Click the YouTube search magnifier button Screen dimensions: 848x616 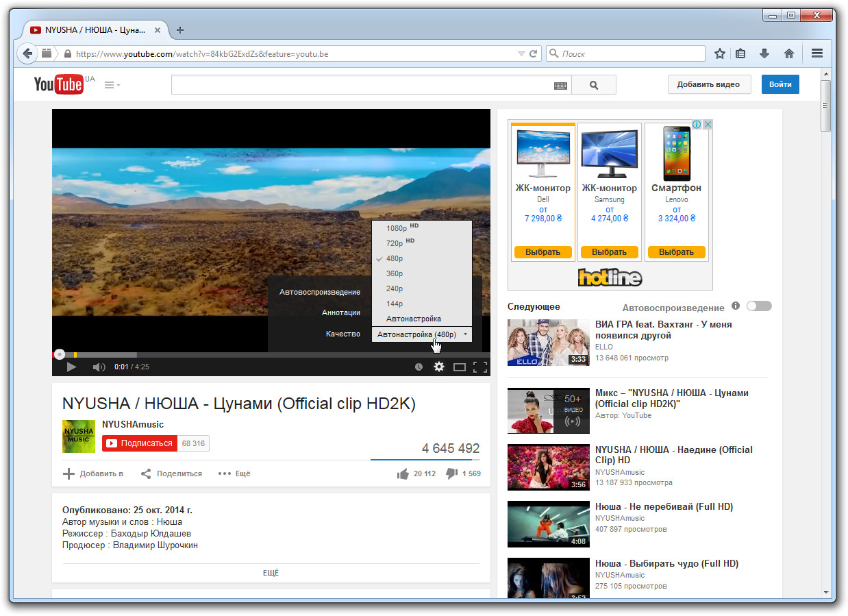pyautogui.click(x=594, y=85)
